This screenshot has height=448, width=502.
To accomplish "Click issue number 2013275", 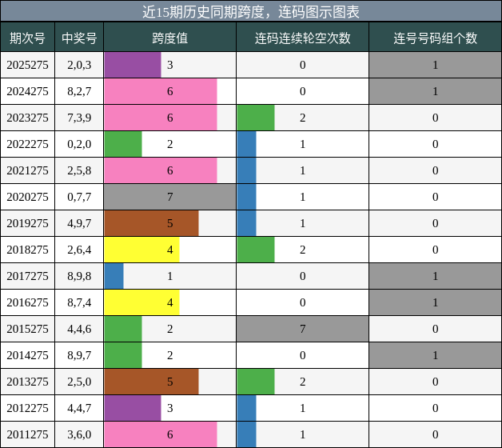I will pos(27,382).
